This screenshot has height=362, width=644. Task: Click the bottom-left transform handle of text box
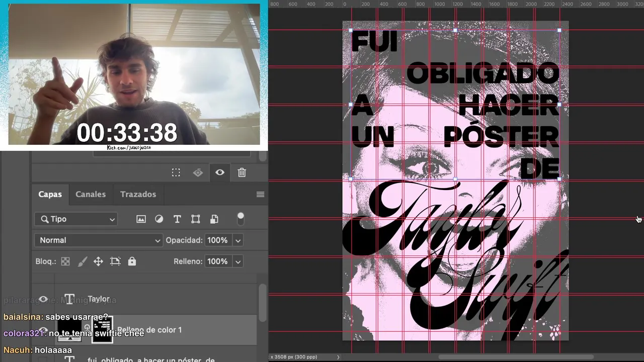click(x=351, y=178)
